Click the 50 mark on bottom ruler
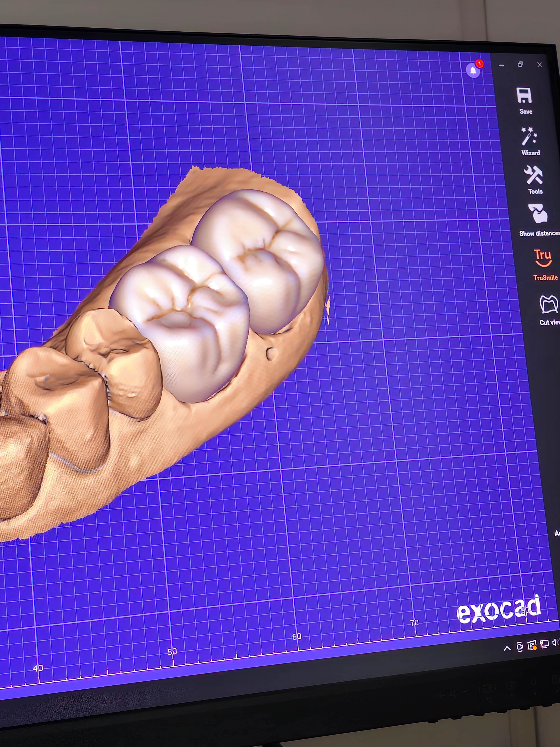Image resolution: width=560 pixels, height=747 pixels. (172, 651)
